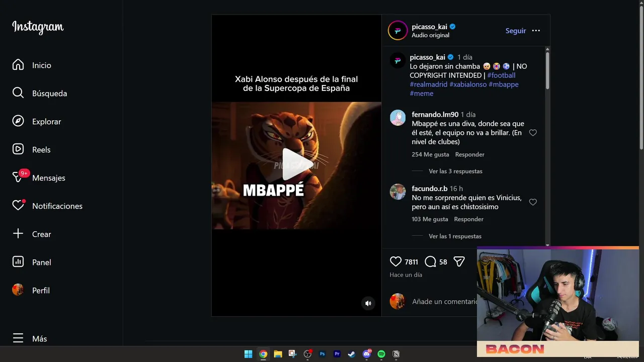This screenshot has width=644, height=362.
Task: Open the Mensajes icon with 9+ badge
Action: (x=18, y=177)
